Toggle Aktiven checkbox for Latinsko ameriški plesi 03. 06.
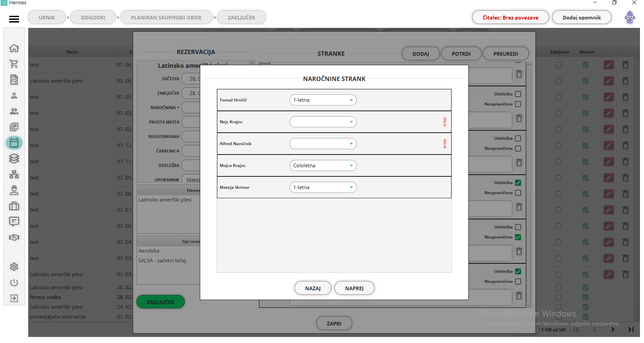Image resolution: width=644 pixels, height=343 pixels. pyautogui.click(x=585, y=81)
